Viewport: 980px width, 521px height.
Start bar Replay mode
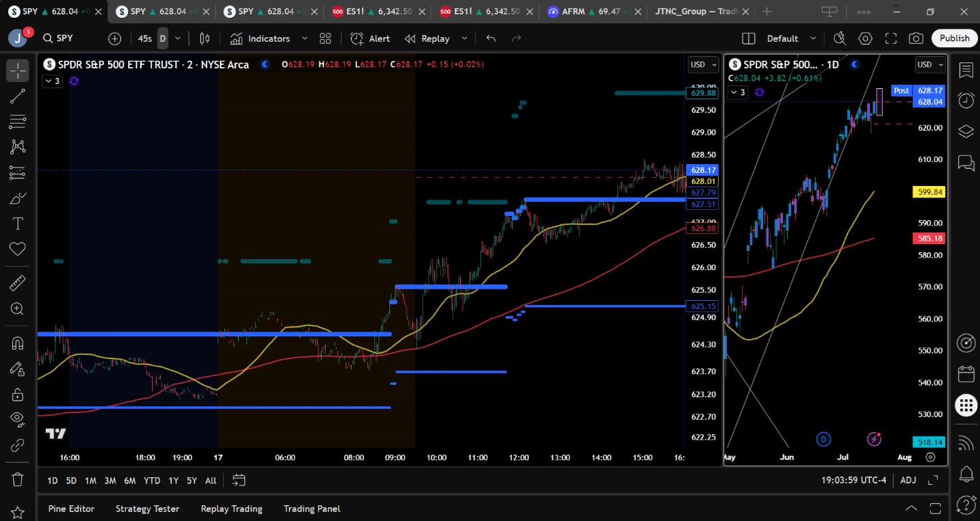coord(427,39)
